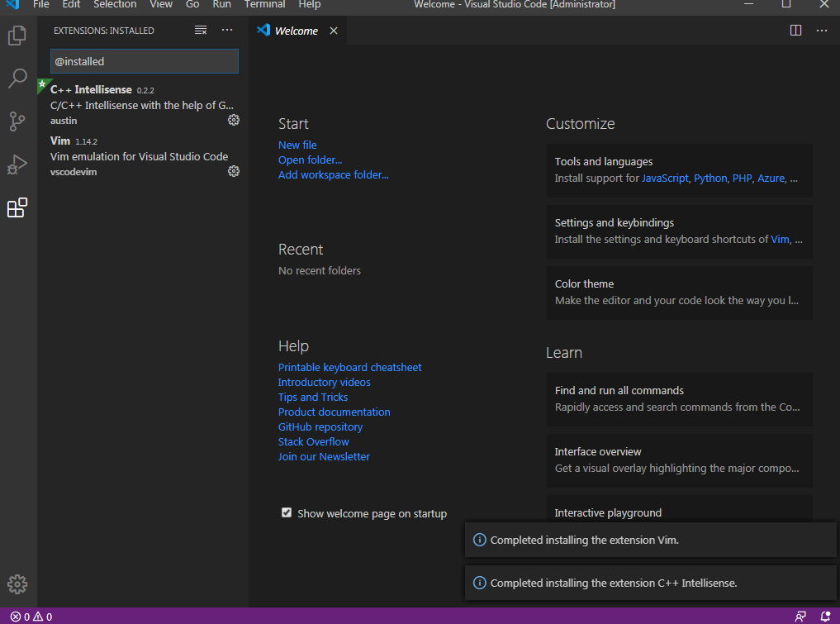Click PHP link under Tools and languages
This screenshot has height=624, width=840.
(x=742, y=178)
